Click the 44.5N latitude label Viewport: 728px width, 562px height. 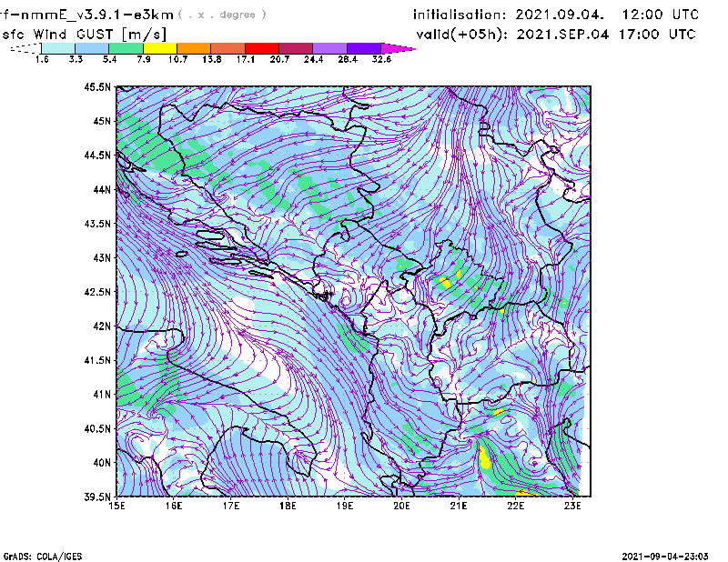point(97,155)
